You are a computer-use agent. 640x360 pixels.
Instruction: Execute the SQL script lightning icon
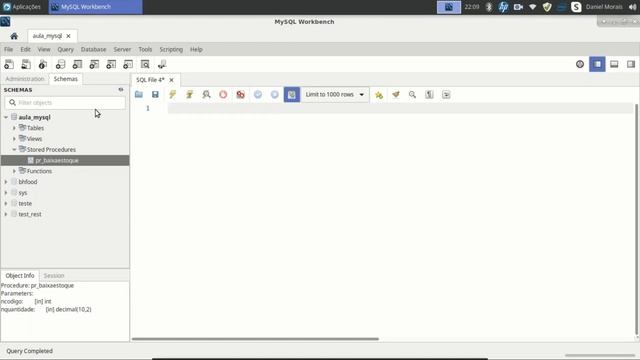point(172,94)
